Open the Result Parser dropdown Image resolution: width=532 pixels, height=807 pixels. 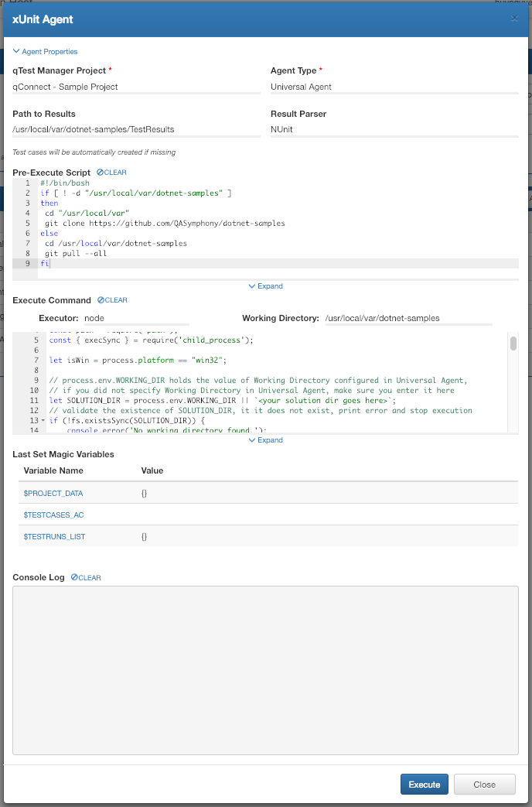(x=394, y=129)
